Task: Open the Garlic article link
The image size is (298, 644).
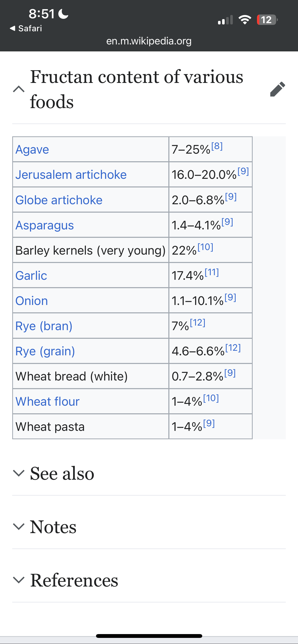Action: (31, 275)
